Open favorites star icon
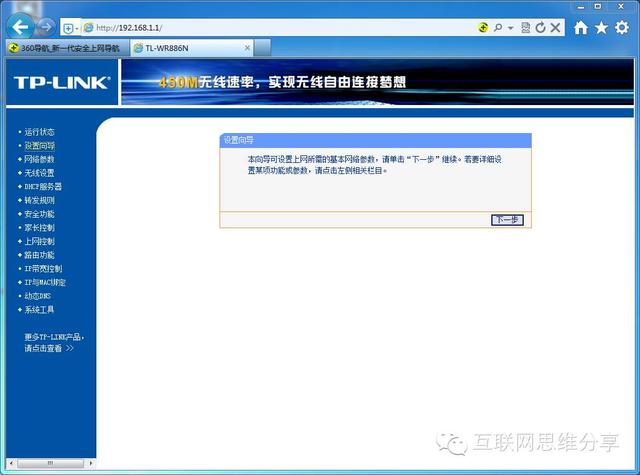 [x=601, y=28]
